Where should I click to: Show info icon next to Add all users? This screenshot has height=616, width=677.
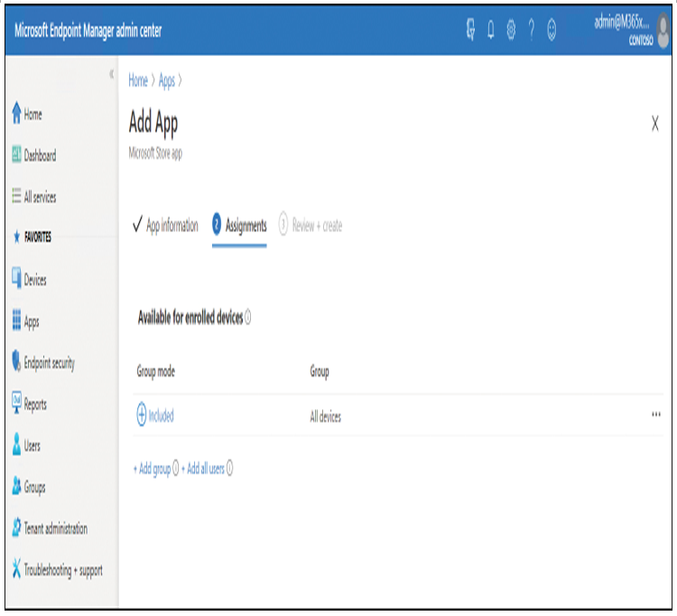(x=229, y=467)
